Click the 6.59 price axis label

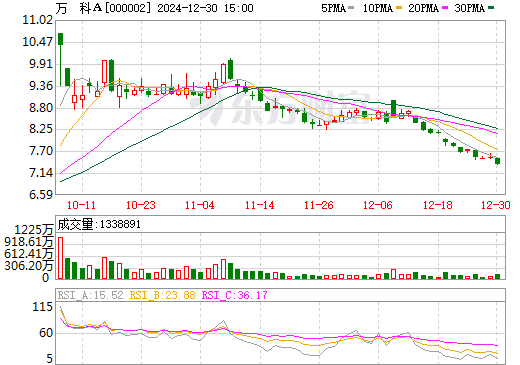point(41,194)
